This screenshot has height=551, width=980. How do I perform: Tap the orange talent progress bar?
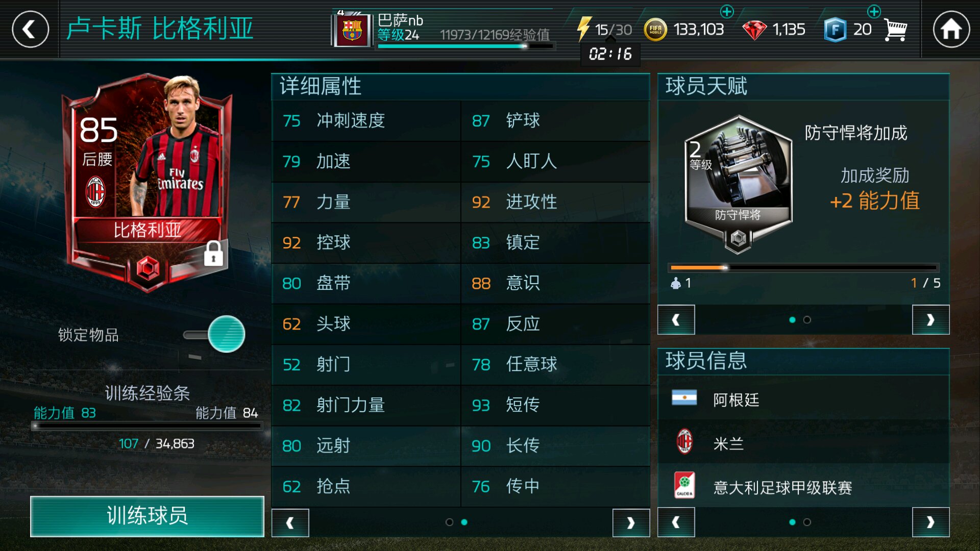803,267
